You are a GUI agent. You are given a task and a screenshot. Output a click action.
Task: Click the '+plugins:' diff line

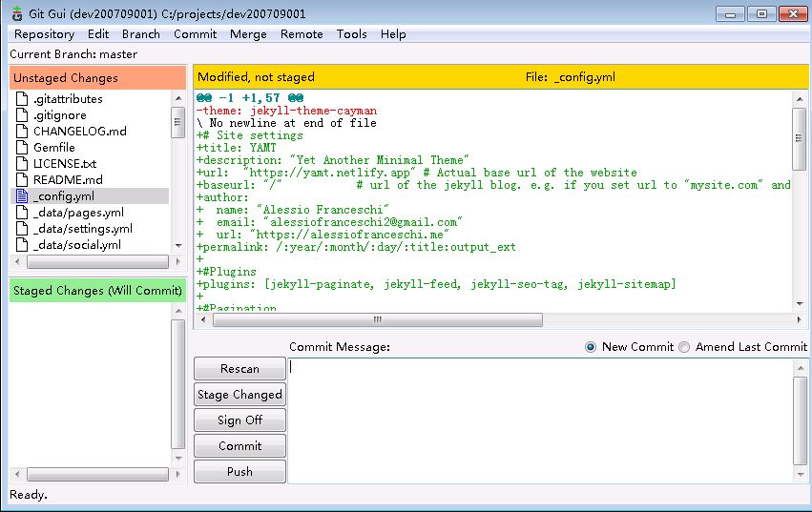coord(436,284)
